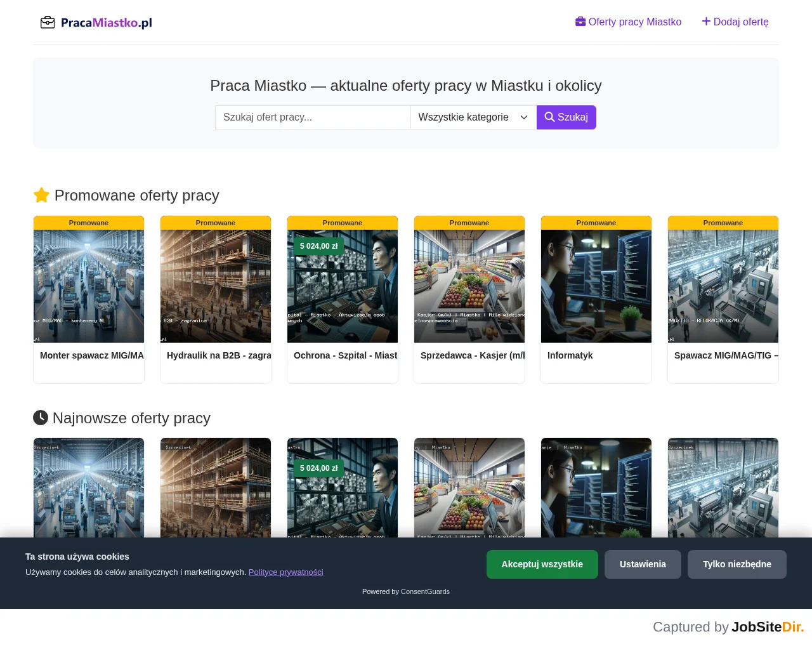The image size is (812, 646).
Task: Select the promoted Monter spawacz factory thumbnail
Action: (89, 286)
